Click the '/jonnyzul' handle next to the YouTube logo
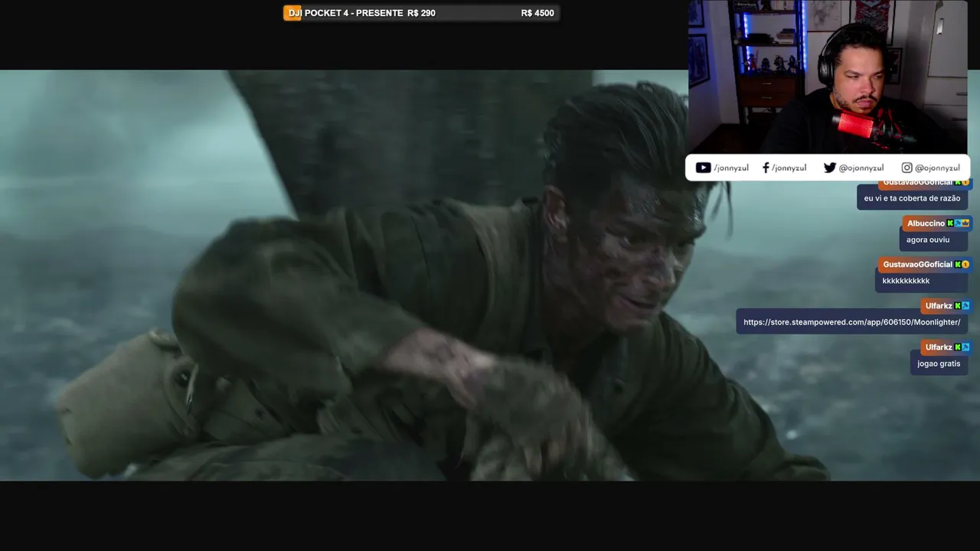Screen dimensions: 980x551 731,168
